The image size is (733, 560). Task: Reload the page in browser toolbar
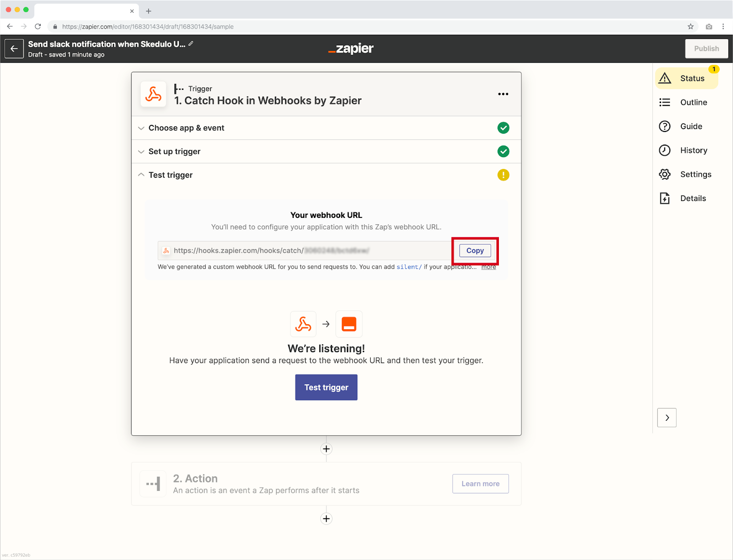point(38,27)
